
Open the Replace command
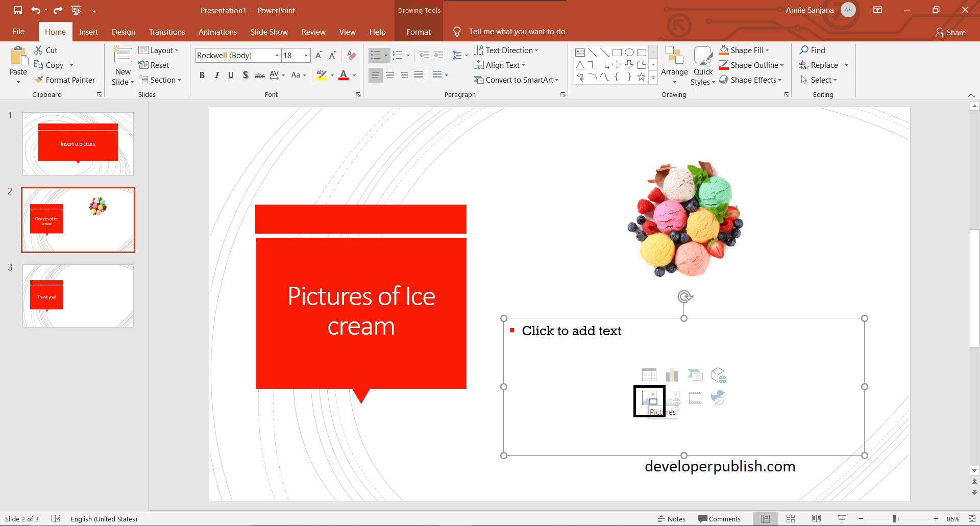[x=823, y=65]
